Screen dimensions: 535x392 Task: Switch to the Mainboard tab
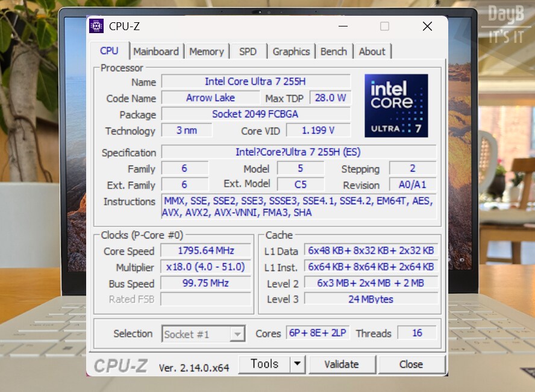coord(156,52)
